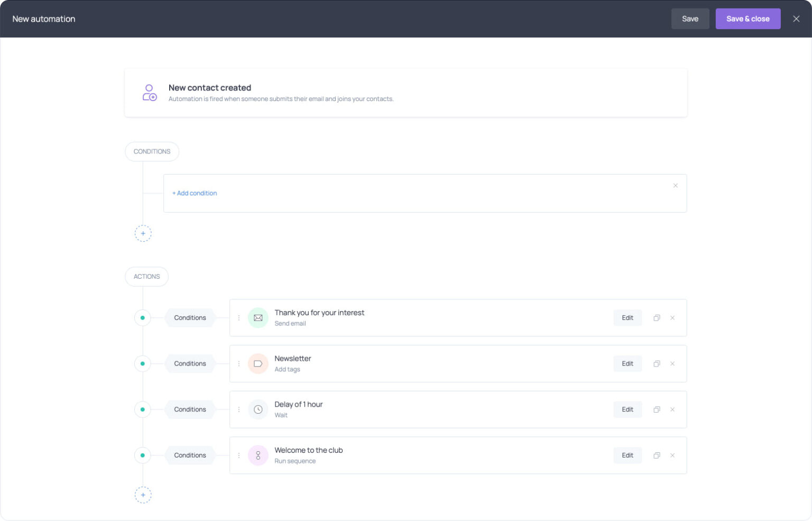This screenshot has width=812, height=521.
Task: Click Add condition in the condition block
Action: tap(195, 193)
